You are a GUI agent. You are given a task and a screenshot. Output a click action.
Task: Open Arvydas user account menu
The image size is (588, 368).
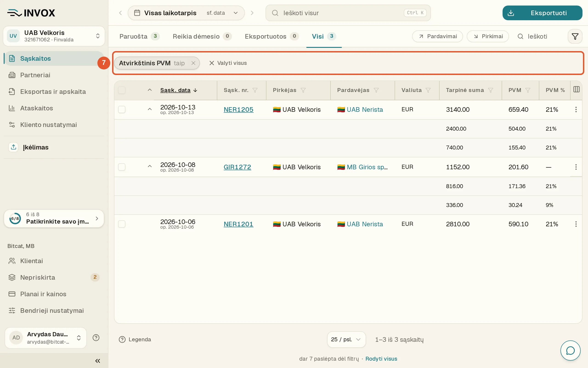coord(46,338)
